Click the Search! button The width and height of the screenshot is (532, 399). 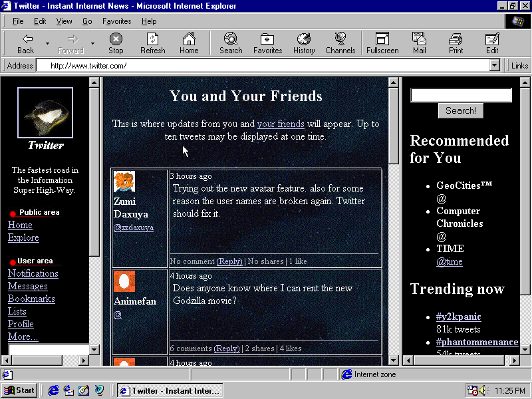click(460, 111)
